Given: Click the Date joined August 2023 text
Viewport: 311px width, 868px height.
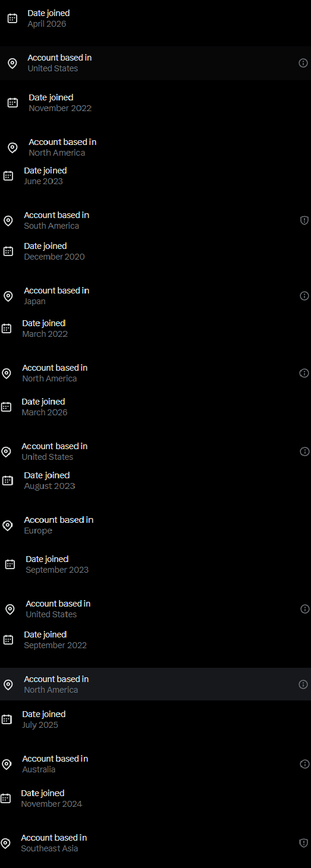Looking at the screenshot, I should pos(49,481).
